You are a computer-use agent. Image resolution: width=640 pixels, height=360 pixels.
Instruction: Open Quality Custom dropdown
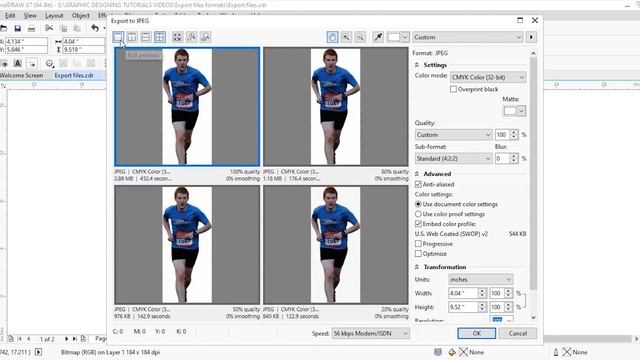coord(453,135)
